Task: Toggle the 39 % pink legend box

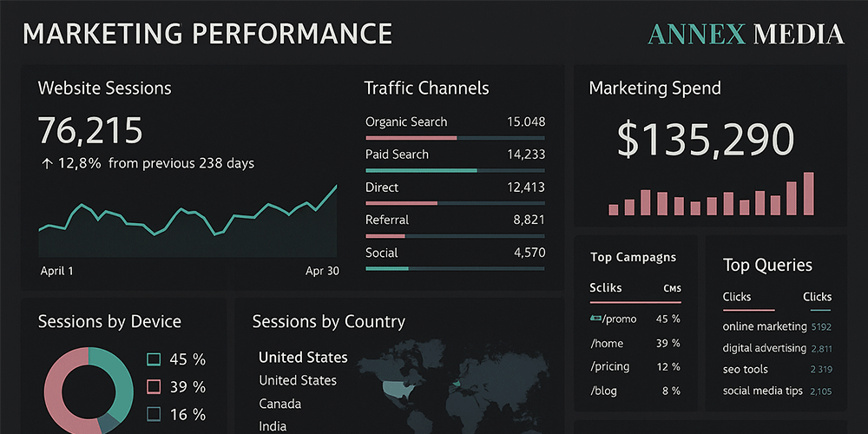Action: 154,387
